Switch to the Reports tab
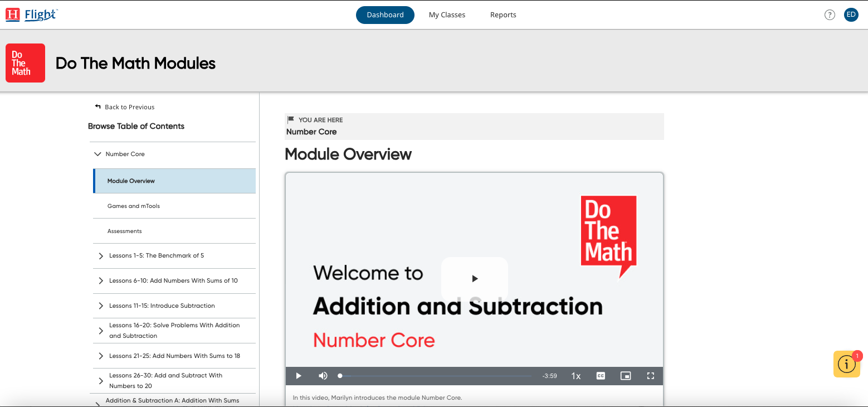Viewport: 868px width, 407px height. tap(503, 15)
